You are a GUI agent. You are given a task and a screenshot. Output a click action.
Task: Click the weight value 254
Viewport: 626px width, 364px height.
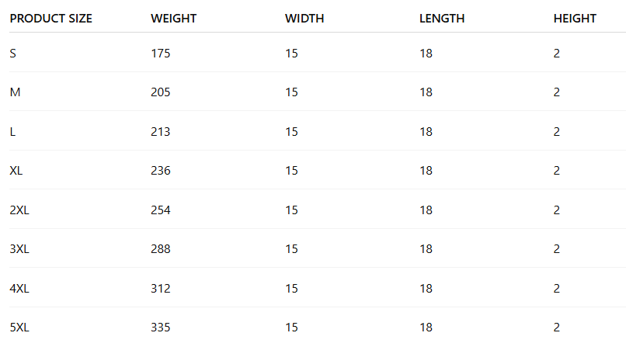[161, 210]
